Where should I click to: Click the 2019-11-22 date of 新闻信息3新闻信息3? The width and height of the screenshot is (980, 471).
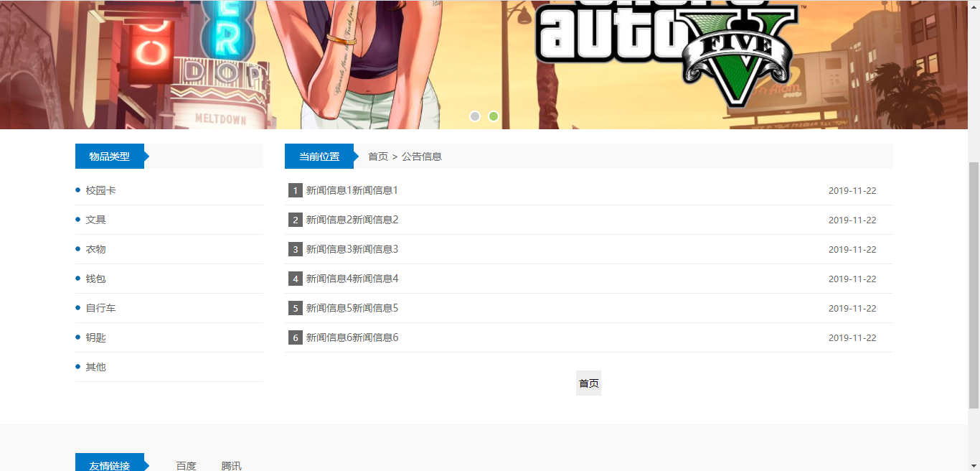pos(852,250)
